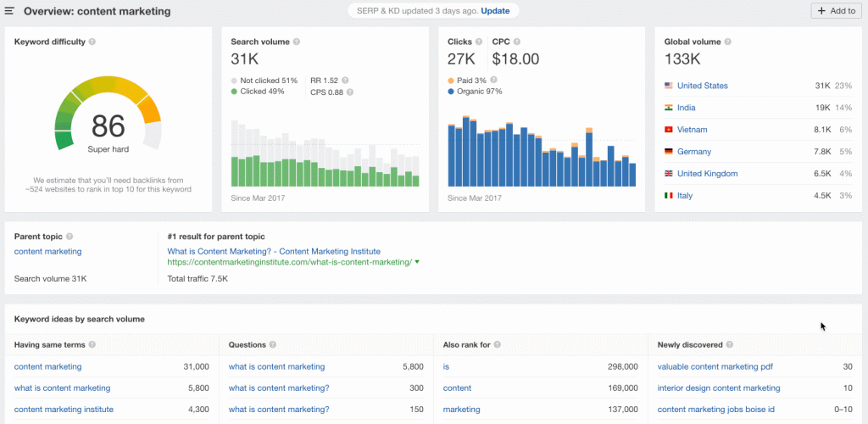
Task: Click help icon beside CPS 0.88
Action: [349, 92]
